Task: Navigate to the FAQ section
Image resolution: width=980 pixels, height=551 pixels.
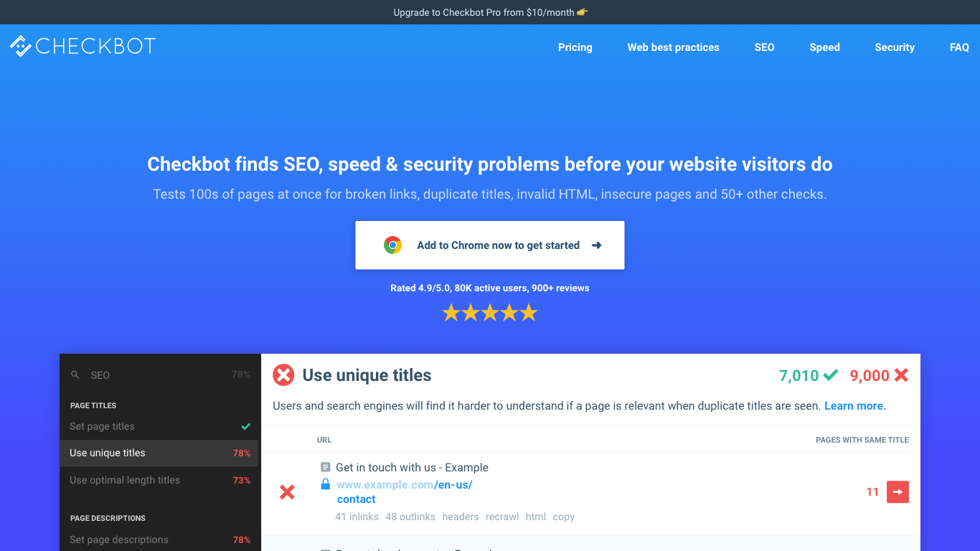Action: click(959, 47)
